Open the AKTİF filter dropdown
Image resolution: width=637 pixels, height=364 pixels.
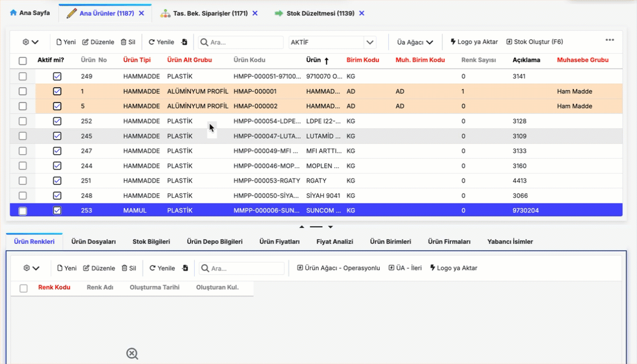tap(370, 43)
